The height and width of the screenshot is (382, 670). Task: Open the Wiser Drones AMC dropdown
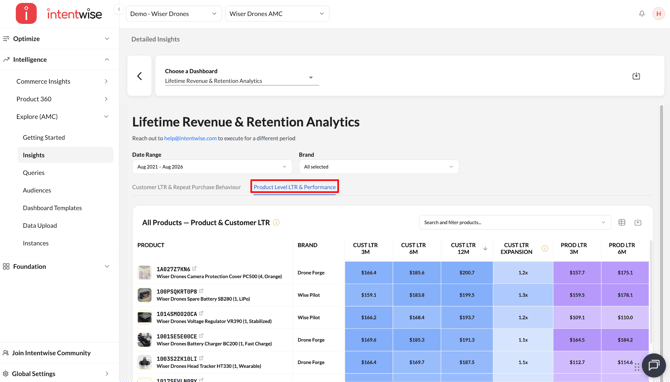[277, 14]
